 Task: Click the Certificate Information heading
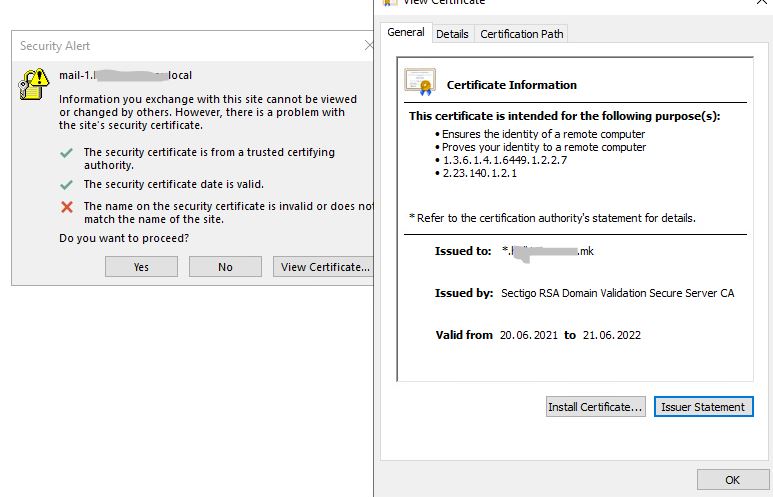pyautogui.click(x=511, y=85)
